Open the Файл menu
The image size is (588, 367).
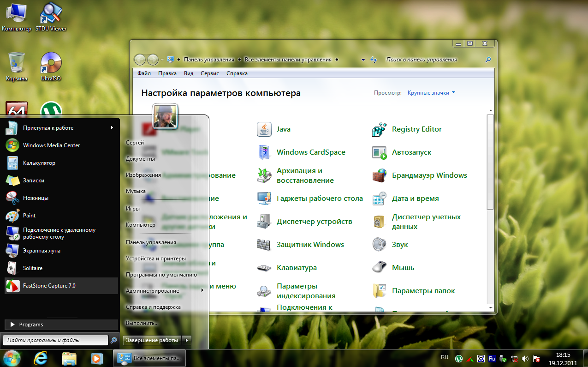pos(144,73)
